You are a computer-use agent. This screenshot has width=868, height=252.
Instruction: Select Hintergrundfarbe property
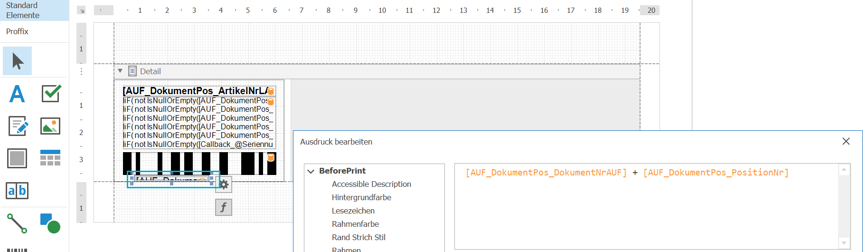point(361,197)
